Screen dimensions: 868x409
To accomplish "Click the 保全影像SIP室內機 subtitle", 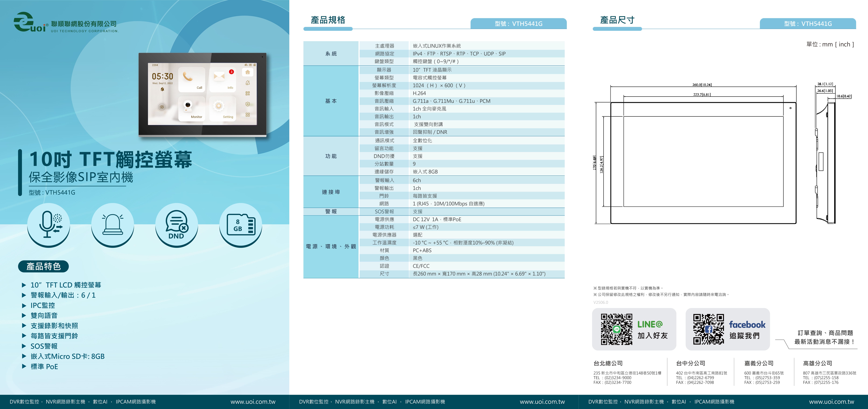I will tap(81, 177).
